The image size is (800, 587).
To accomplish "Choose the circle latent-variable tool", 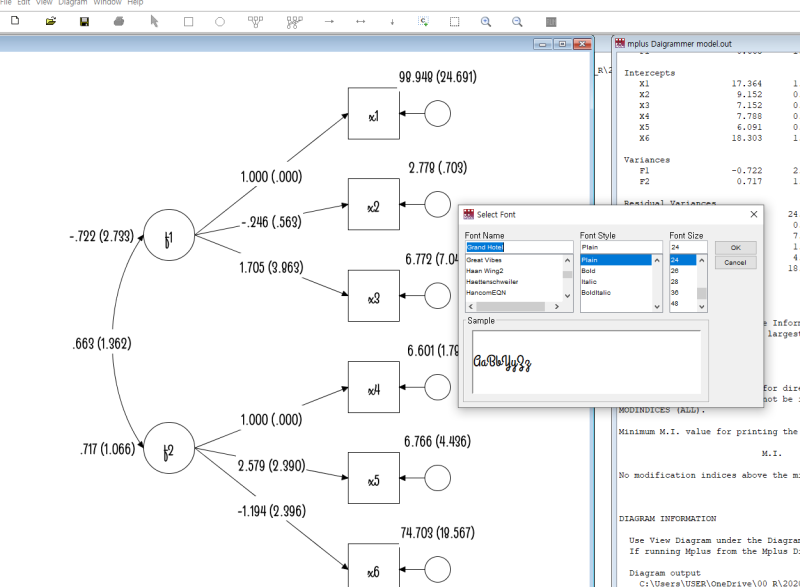I will point(220,21).
